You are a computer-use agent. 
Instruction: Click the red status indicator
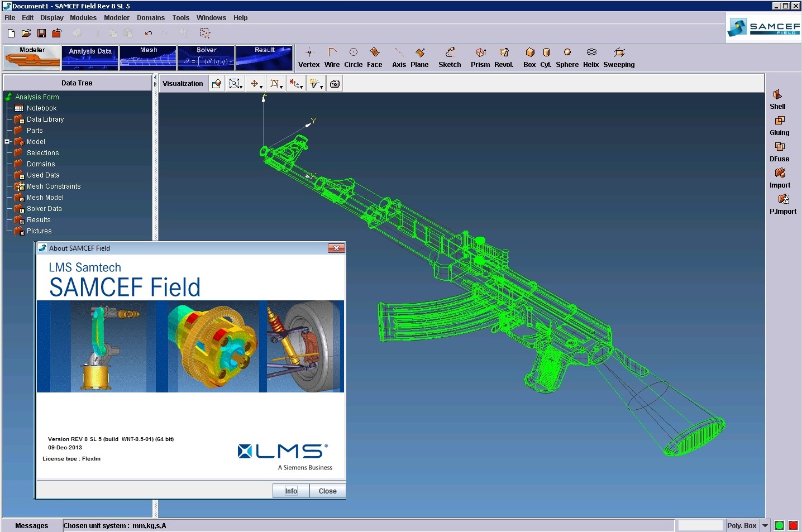[793, 526]
